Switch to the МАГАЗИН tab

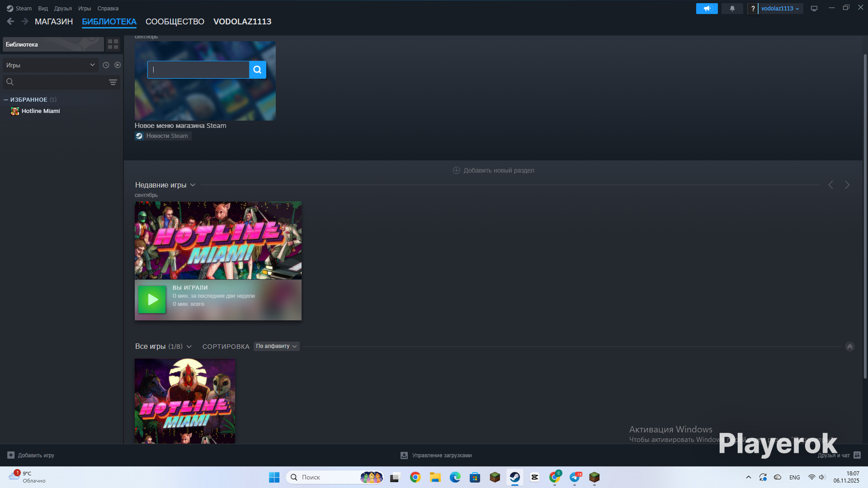tap(54, 21)
